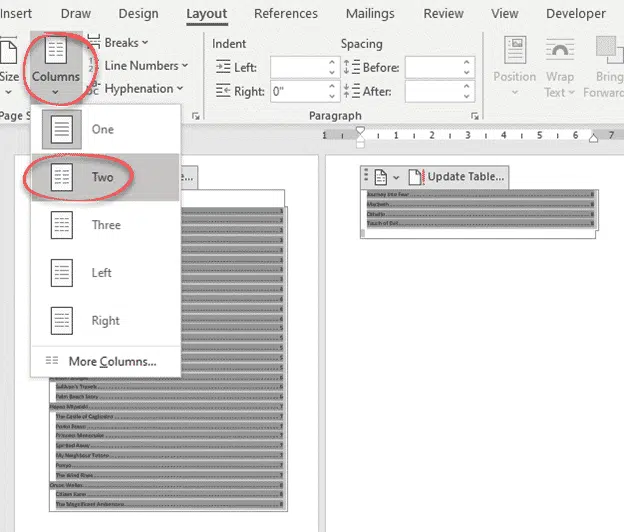Open the Page Setup dialog launcher
624x532 pixels.
pos(195,116)
